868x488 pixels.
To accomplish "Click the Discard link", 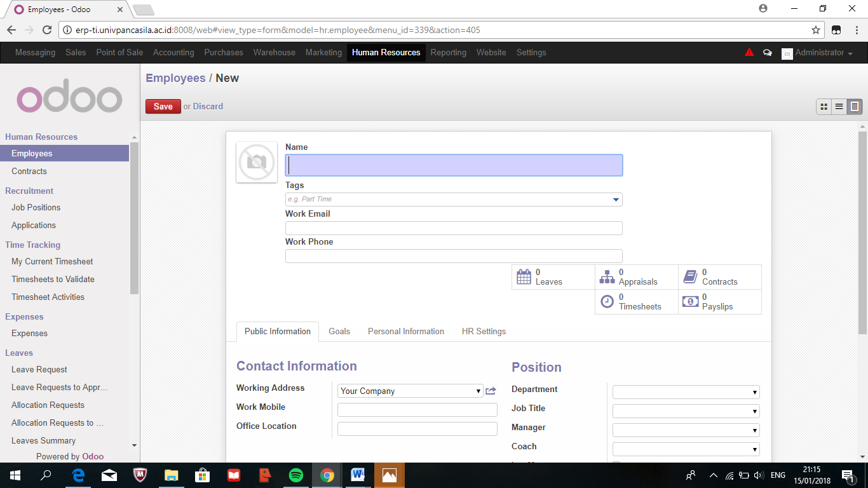I will [208, 107].
